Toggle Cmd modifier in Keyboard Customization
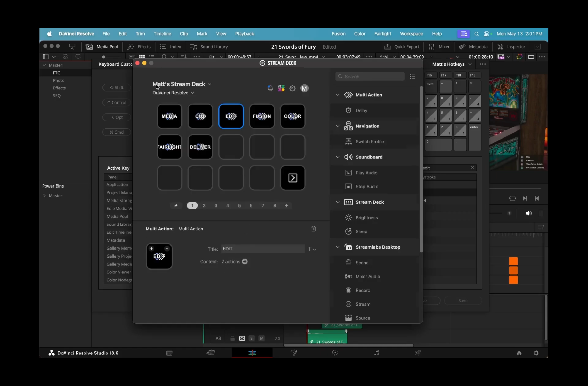This screenshot has width=588, height=386. pyautogui.click(x=117, y=132)
